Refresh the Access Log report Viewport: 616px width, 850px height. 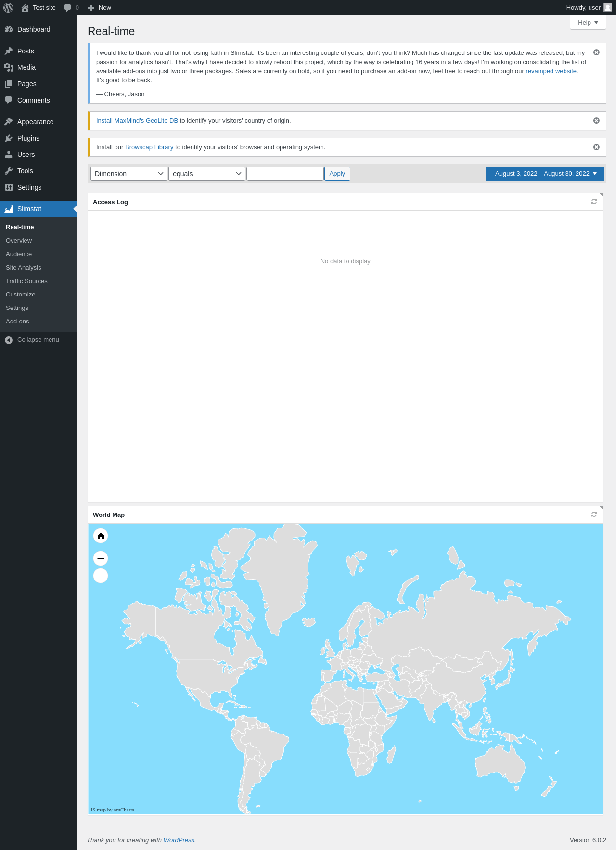[594, 202]
